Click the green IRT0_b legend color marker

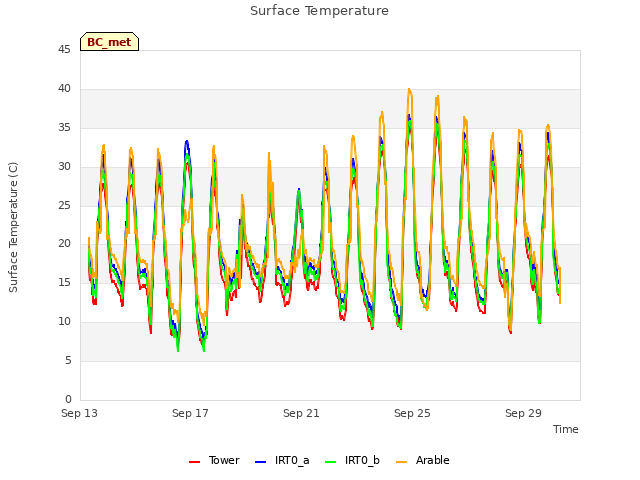(331, 462)
